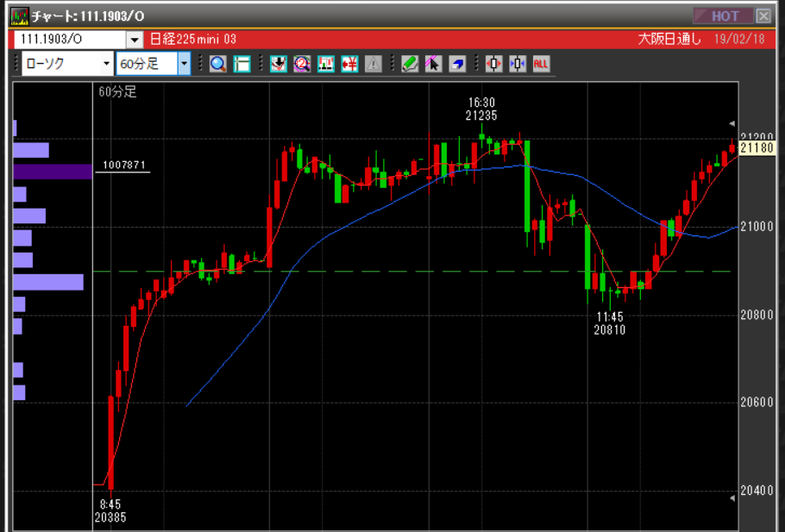Viewport: 785px width, 532px height.
Task: Close the chart window
Action: [x=763, y=16]
